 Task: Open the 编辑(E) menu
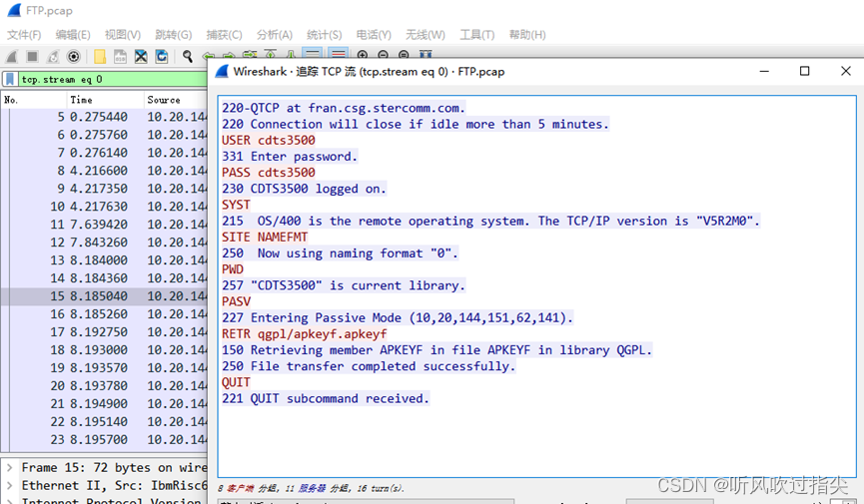73,35
